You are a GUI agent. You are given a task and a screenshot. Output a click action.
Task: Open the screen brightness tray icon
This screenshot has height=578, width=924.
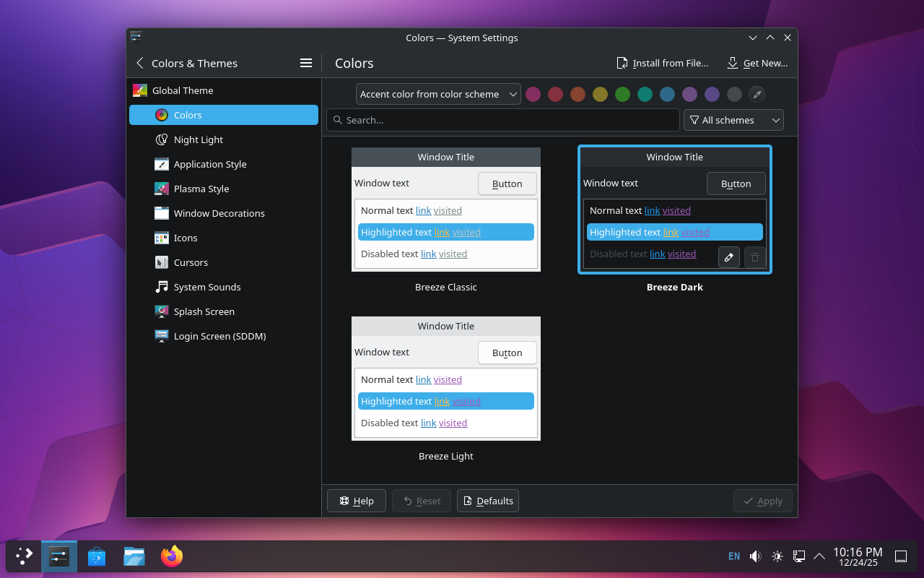tap(777, 556)
